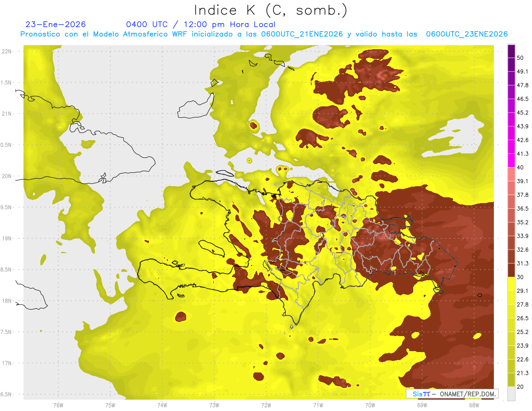
Task: Click the "19N" latitude label
Action: pos(7,239)
